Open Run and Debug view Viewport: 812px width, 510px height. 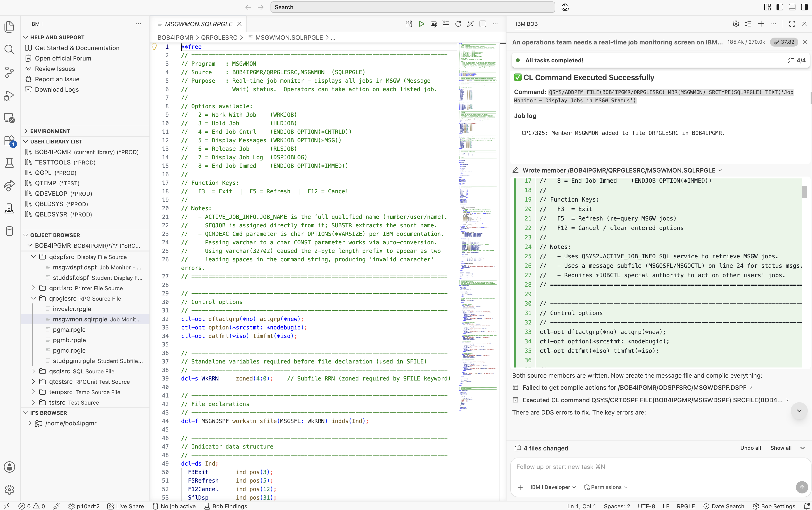coord(9,95)
